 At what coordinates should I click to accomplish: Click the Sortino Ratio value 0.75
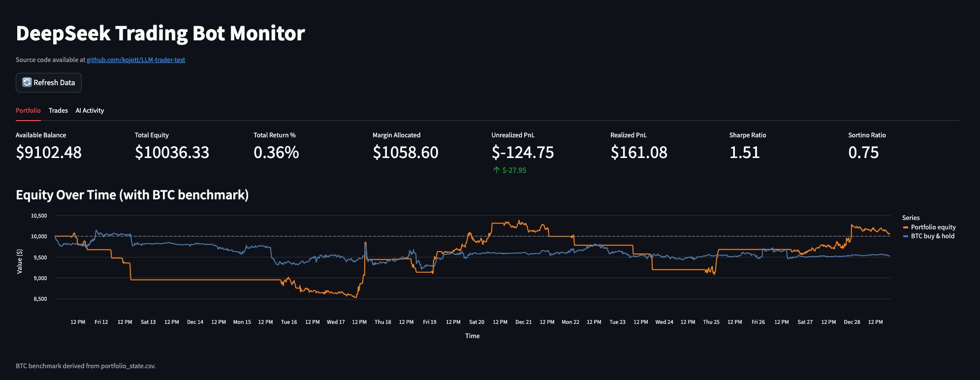click(x=863, y=152)
